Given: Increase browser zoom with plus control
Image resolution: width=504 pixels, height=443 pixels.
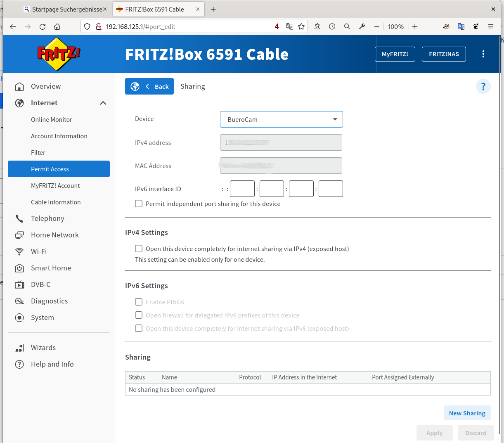Looking at the screenshot, I should tap(415, 26).
